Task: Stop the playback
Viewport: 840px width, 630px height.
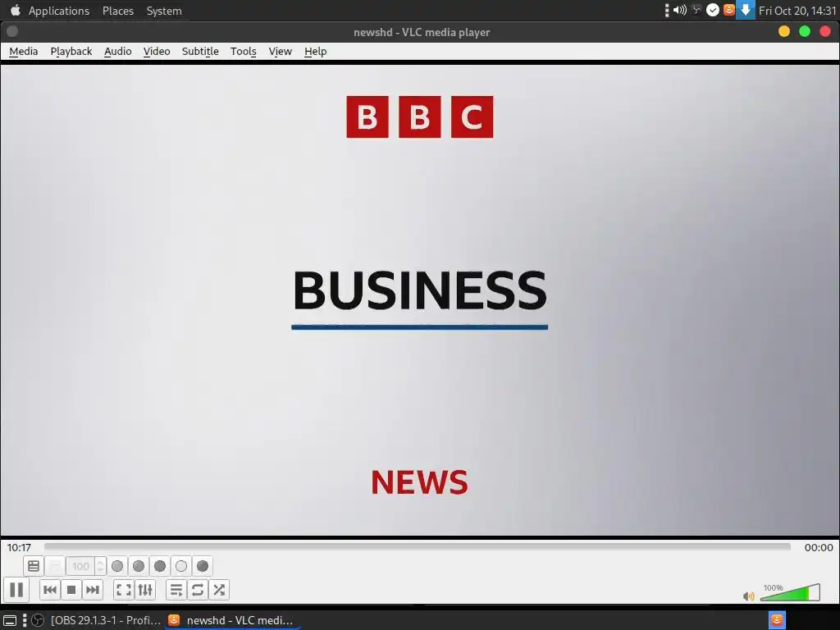Action: tap(71, 590)
